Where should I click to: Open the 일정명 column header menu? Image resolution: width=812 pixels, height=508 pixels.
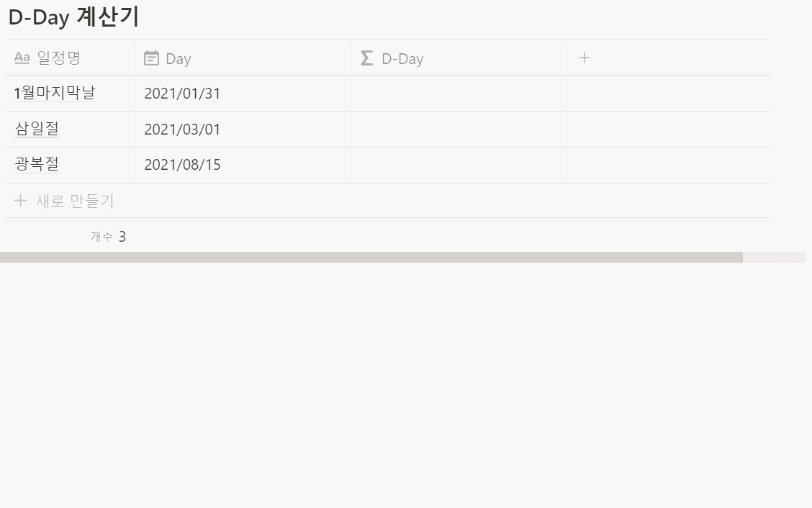tap(71, 58)
